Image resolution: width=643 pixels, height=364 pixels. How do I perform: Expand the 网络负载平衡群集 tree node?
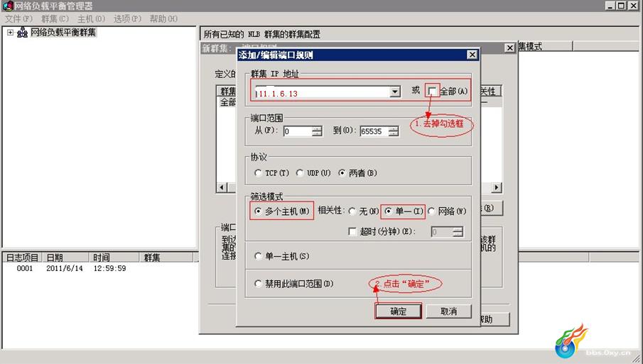(x=10, y=33)
